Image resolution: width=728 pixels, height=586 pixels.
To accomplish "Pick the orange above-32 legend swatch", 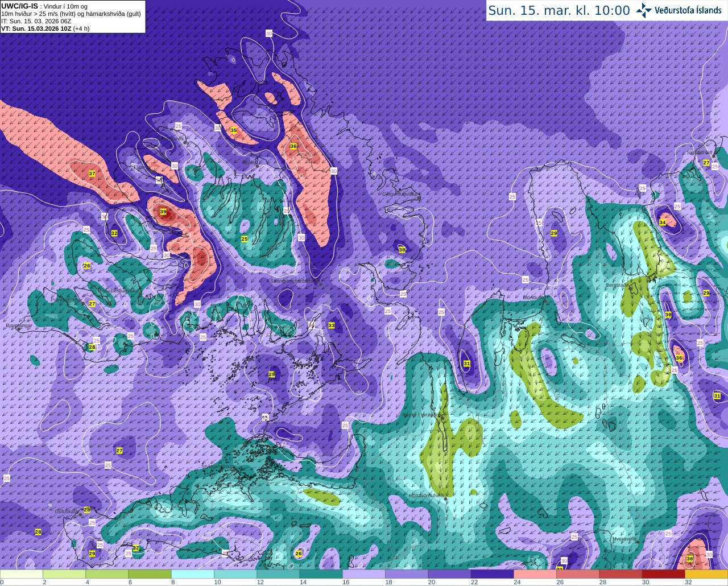I will point(706,574).
